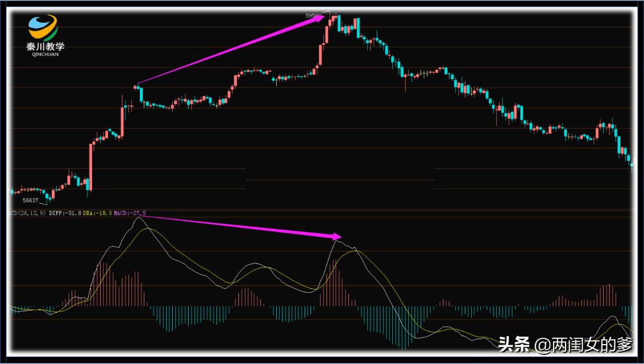Click the purple MACD:-27.5 value
Viewport: 644px width, 364px height.
click(x=130, y=214)
